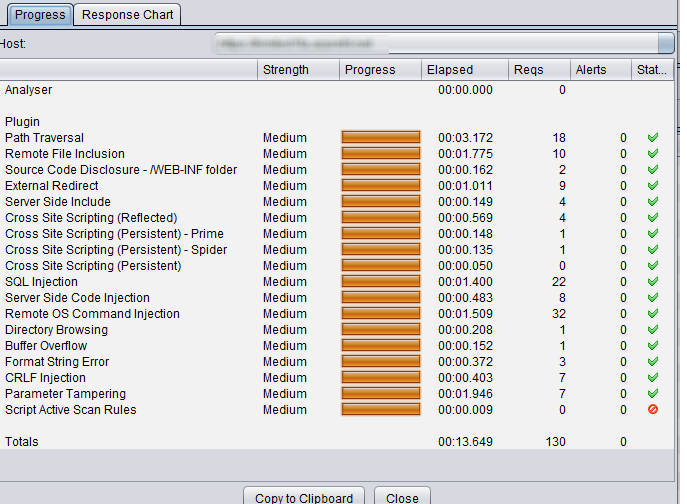Click the Path Traversal progress bar

(381, 138)
